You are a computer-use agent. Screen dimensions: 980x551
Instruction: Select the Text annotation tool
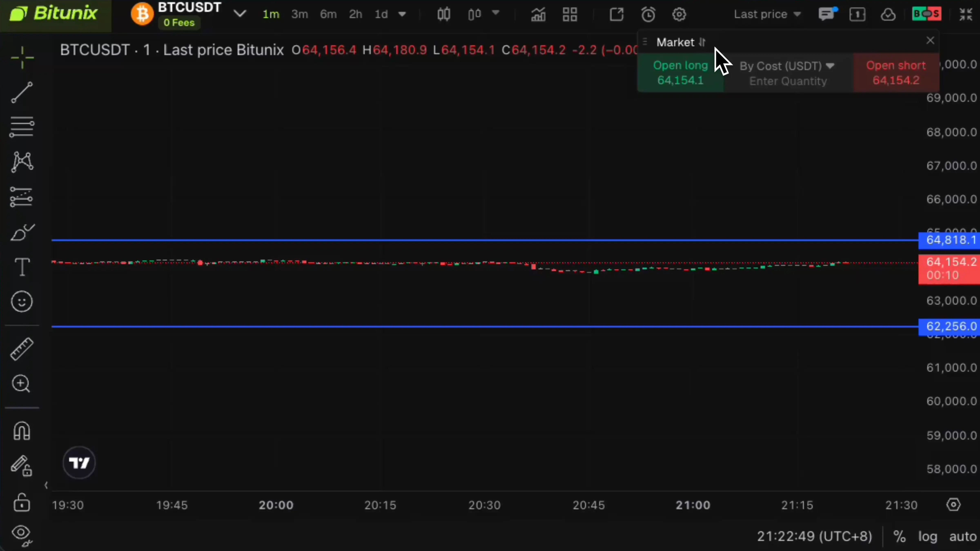click(x=22, y=267)
